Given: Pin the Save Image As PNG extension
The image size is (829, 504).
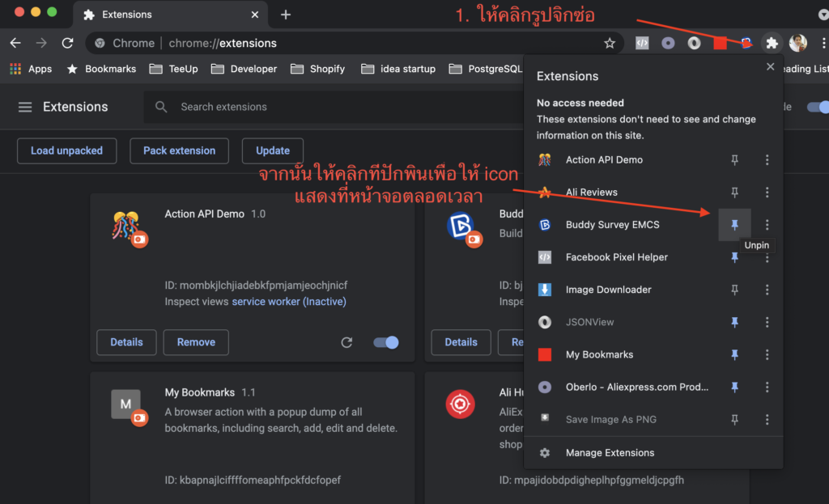Looking at the screenshot, I should (x=734, y=420).
